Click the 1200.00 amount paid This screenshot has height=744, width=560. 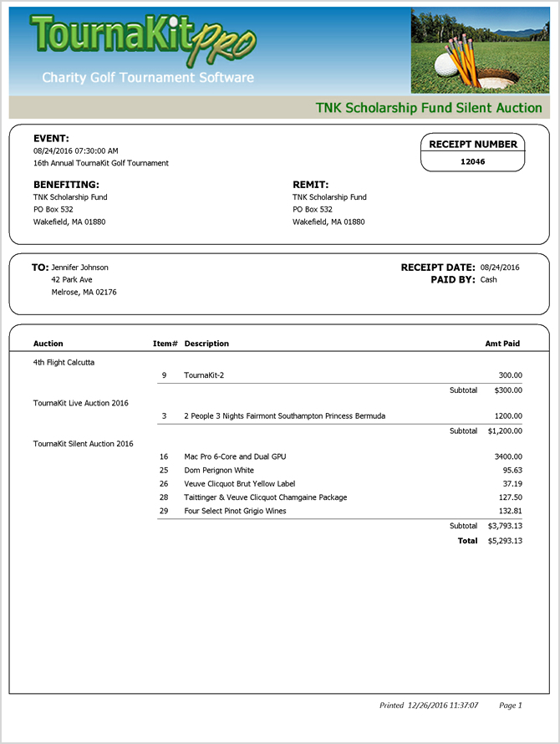click(509, 416)
